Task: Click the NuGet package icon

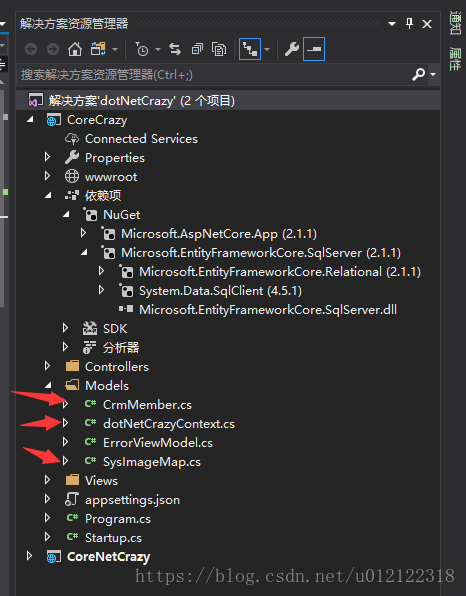Action: 90,215
